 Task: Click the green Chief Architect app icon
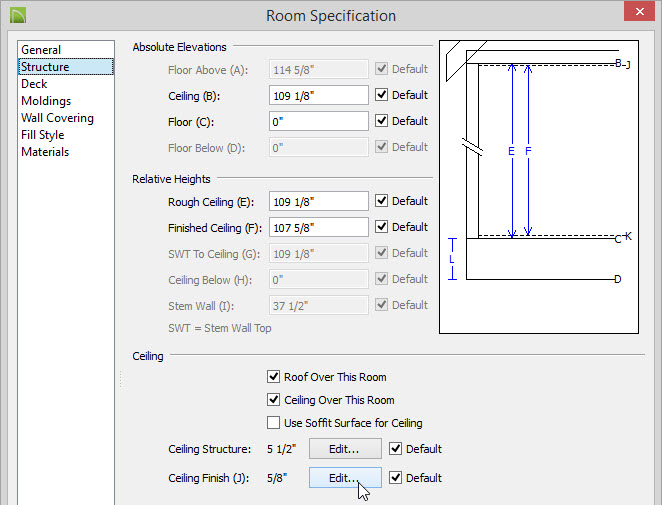(18, 15)
